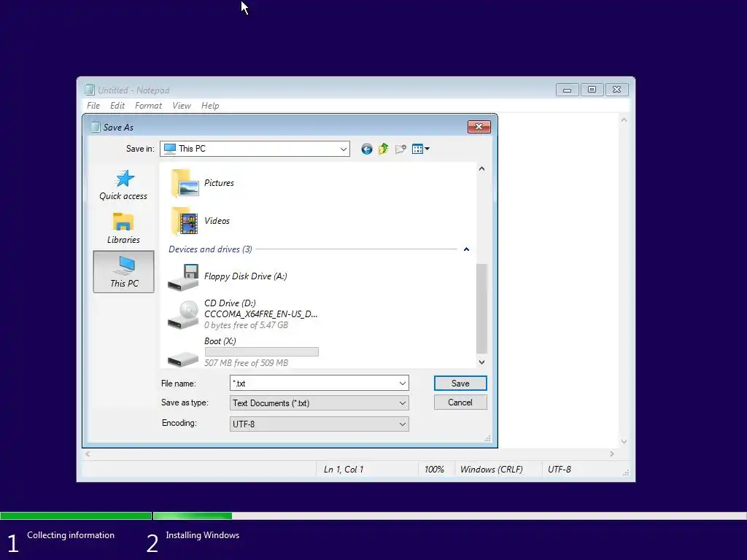Close the Save As dialog
This screenshot has width=747, height=560.
point(479,127)
